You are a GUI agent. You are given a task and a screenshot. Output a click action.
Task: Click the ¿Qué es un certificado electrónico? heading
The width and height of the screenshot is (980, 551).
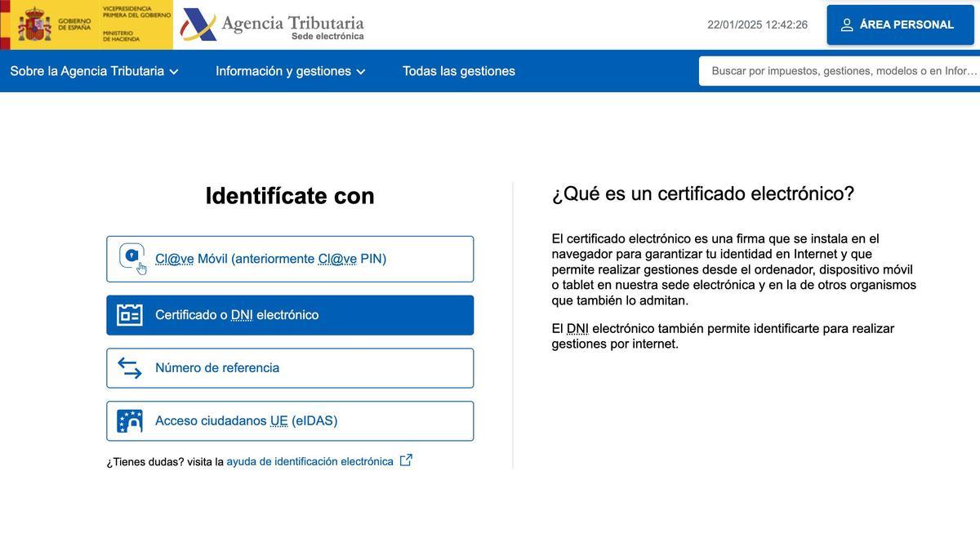[x=703, y=193]
